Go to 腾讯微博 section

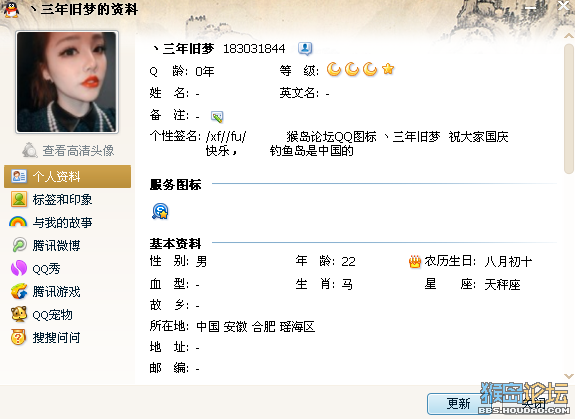45,245
